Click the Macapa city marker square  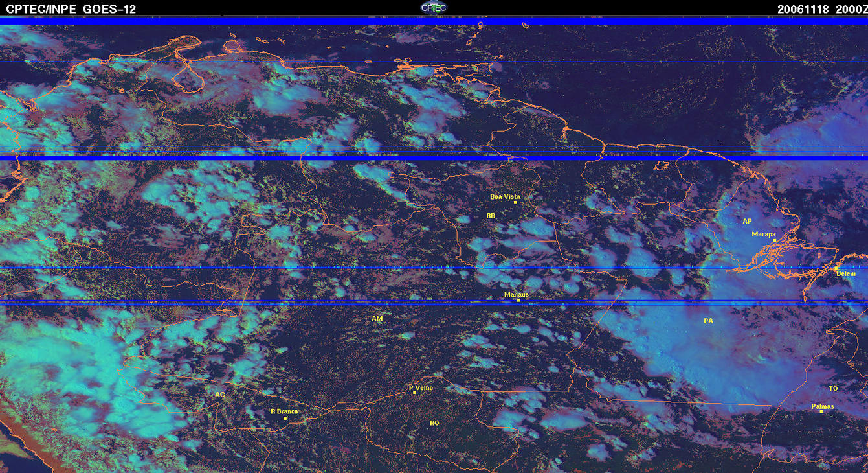pos(774,240)
